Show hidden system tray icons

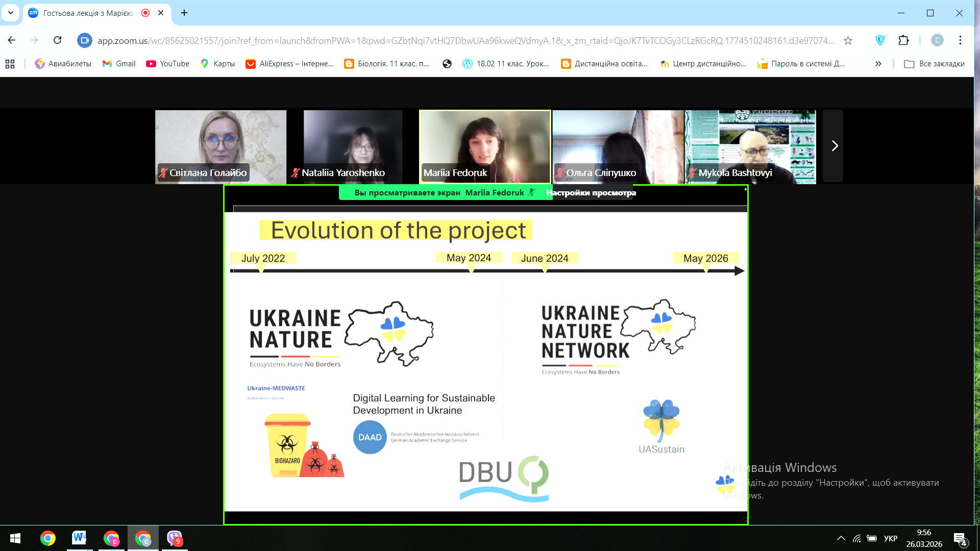tap(841, 538)
